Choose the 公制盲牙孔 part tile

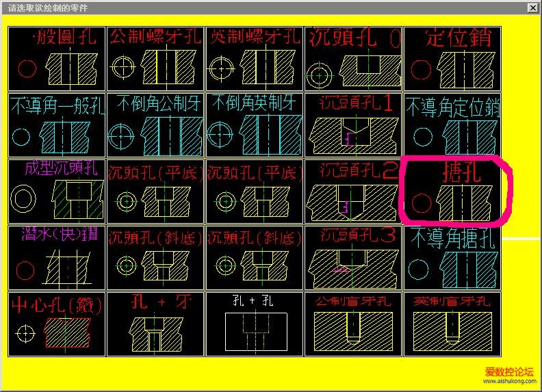pyautogui.click(x=353, y=324)
